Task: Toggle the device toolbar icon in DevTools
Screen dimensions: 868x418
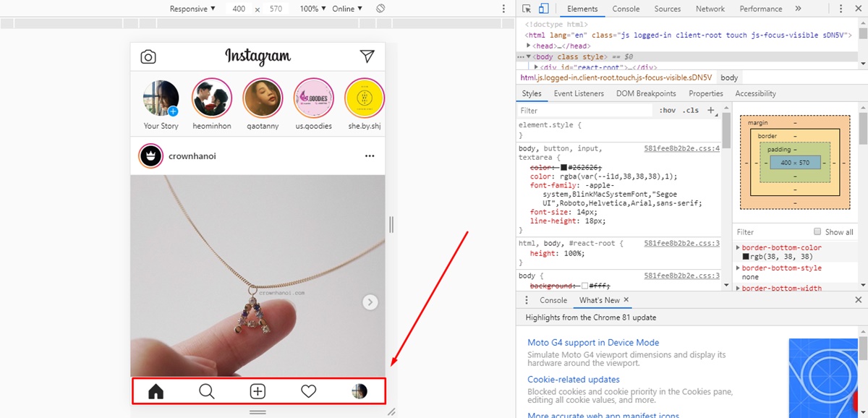Action: tap(544, 9)
